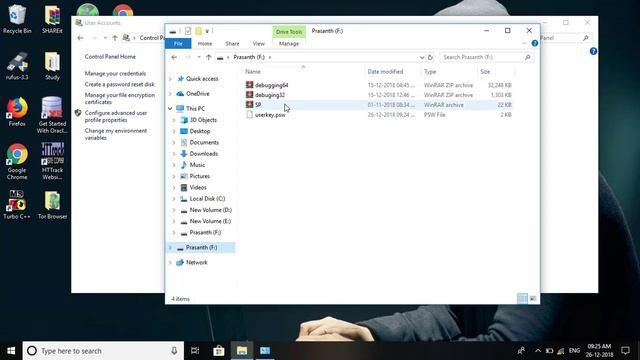Click search magnifier in Explorer search box
640x360 pixels.
[527, 58]
